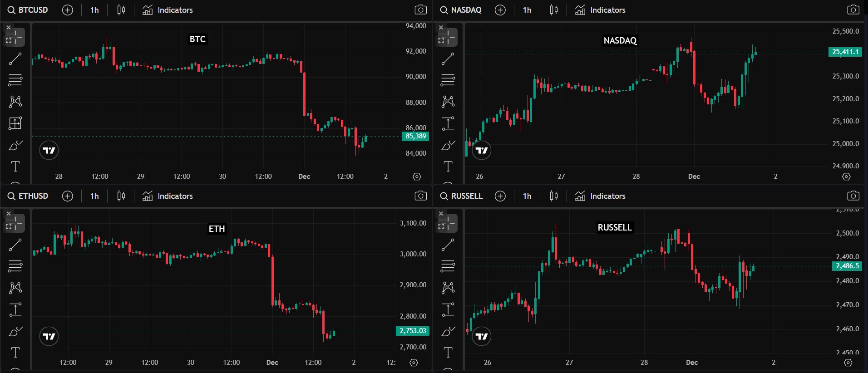Take a snapshot of the BTCUSD chart

[x=420, y=10]
